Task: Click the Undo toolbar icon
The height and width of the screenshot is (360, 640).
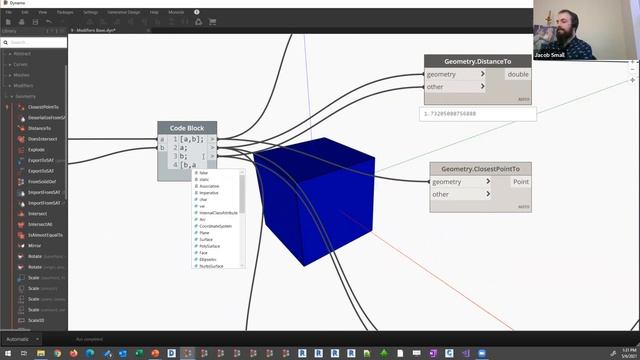Action: 49,22
